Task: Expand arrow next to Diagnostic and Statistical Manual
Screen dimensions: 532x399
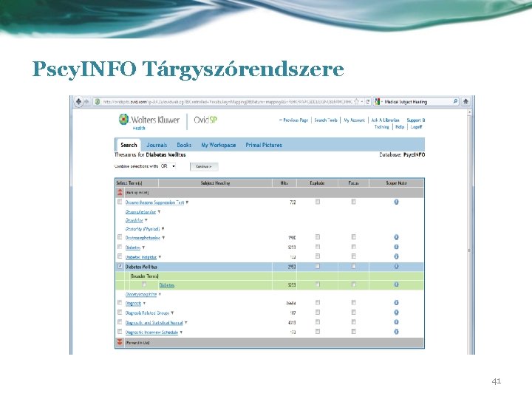Action: coord(185,322)
